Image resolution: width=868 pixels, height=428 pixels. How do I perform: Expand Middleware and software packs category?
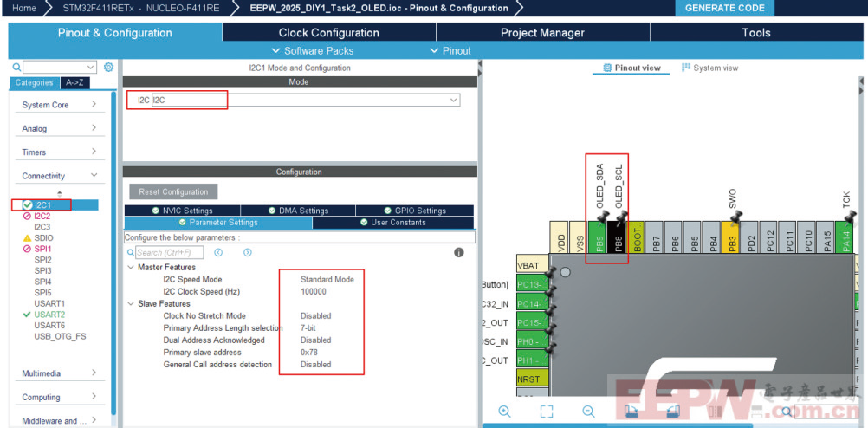click(x=60, y=421)
